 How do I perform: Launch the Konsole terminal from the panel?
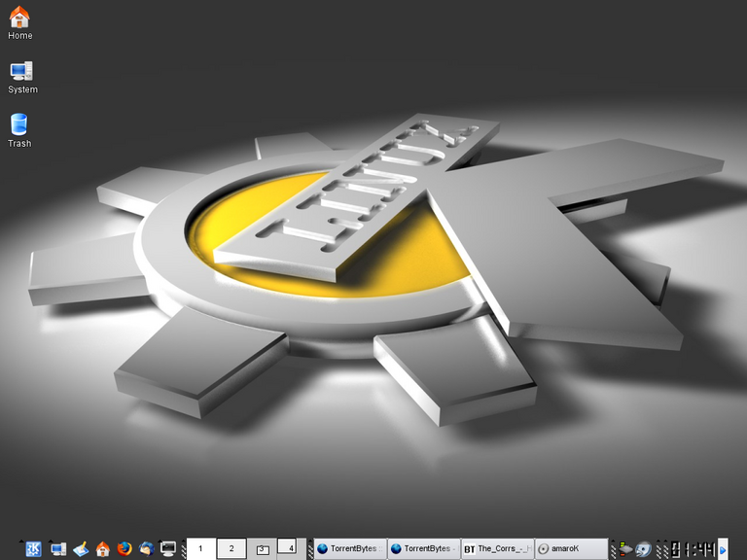point(168,549)
